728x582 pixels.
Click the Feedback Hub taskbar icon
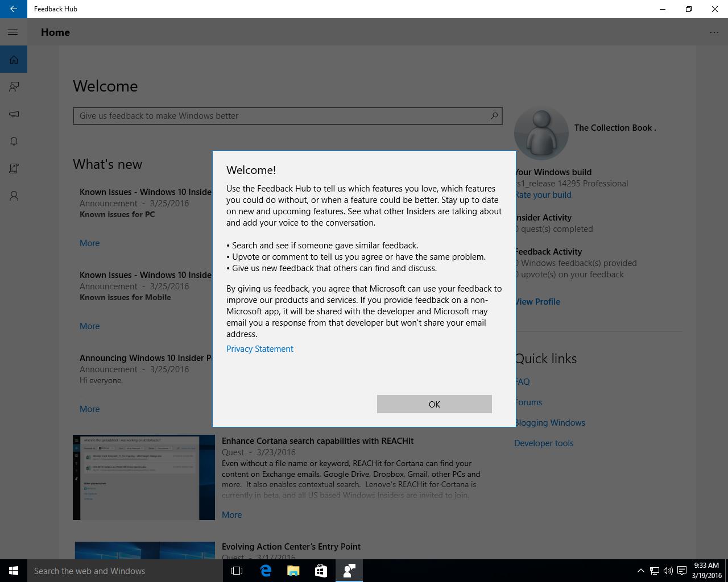(349, 571)
